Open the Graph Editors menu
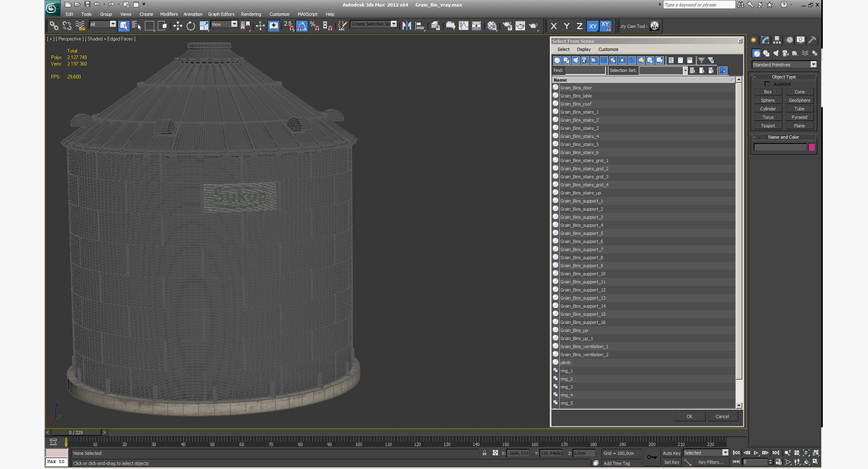This screenshot has height=469, width=868. 221,14
